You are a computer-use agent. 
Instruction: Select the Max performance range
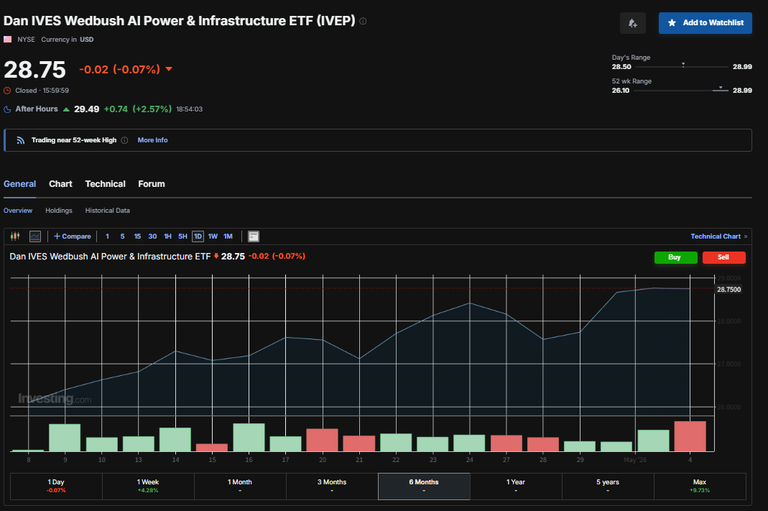700,486
